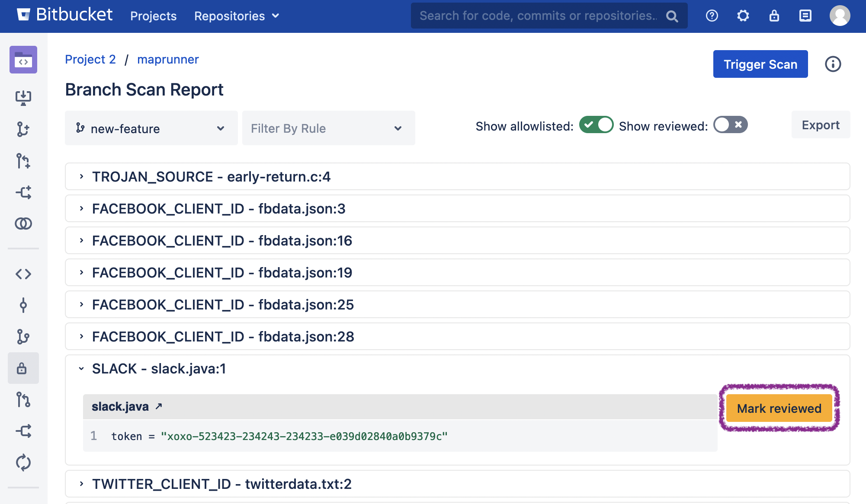The width and height of the screenshot is (866, 504).
Task: Click the padlock icon in top bar
Action: [x=774, y=16]
